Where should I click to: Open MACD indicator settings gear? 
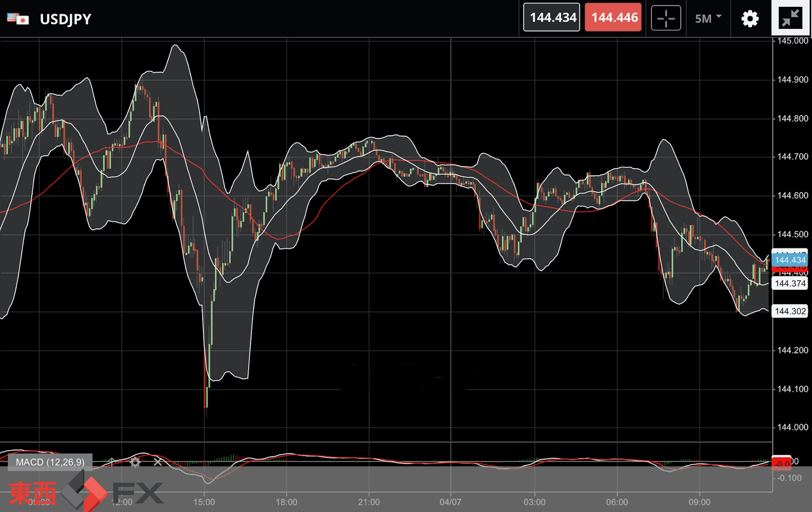click(x=135, y=462)
